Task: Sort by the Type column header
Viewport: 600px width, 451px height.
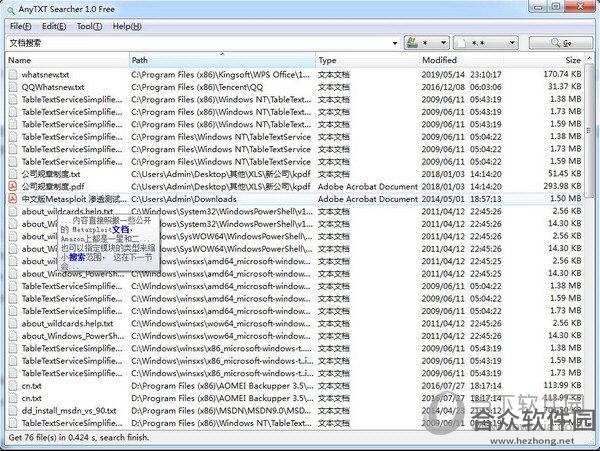Action: click(367, 60)
